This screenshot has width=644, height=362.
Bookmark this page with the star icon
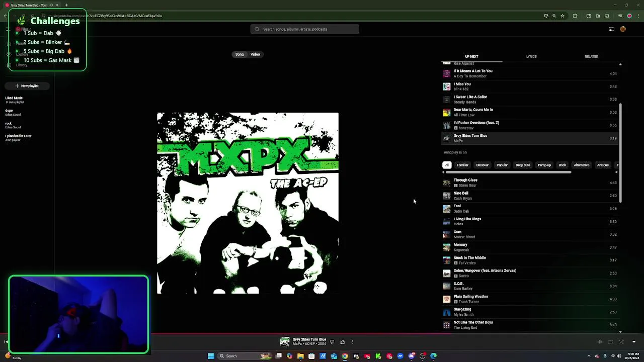tap(562, 16)
